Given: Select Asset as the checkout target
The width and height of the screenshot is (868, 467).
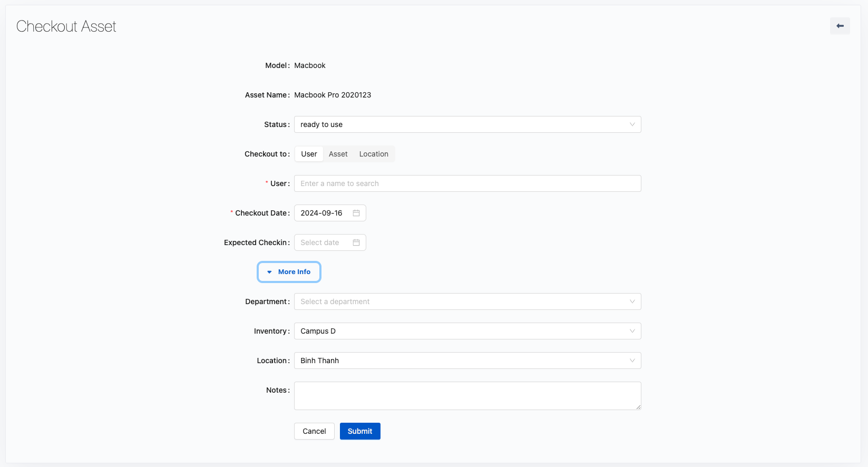Looking at the screenshot, I should [x=338, y=154].
